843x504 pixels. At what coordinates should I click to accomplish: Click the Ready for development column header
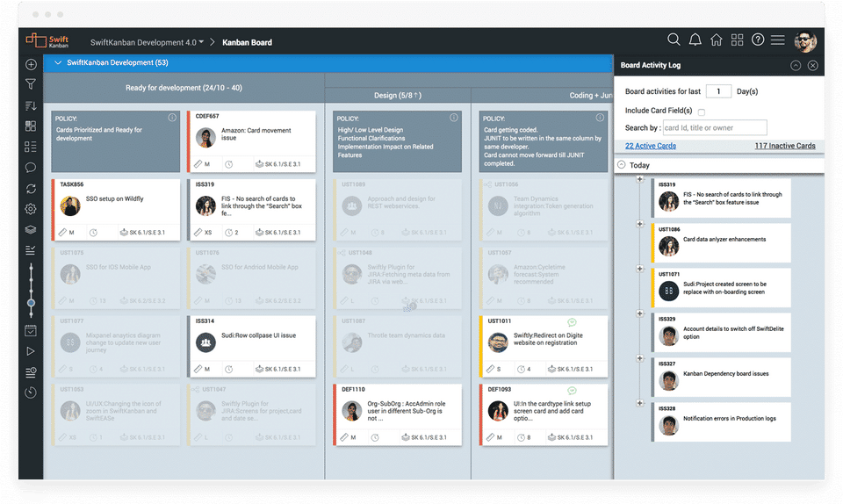coord(184,88)
